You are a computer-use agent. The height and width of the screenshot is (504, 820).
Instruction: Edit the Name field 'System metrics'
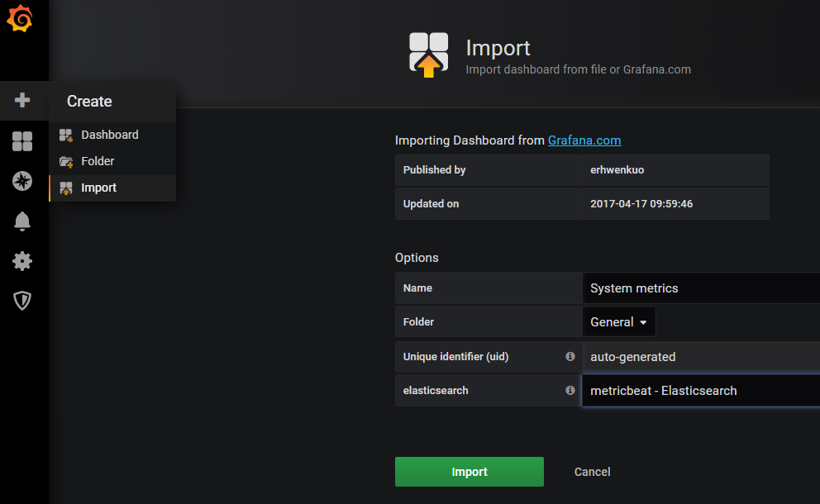[701, 288]
